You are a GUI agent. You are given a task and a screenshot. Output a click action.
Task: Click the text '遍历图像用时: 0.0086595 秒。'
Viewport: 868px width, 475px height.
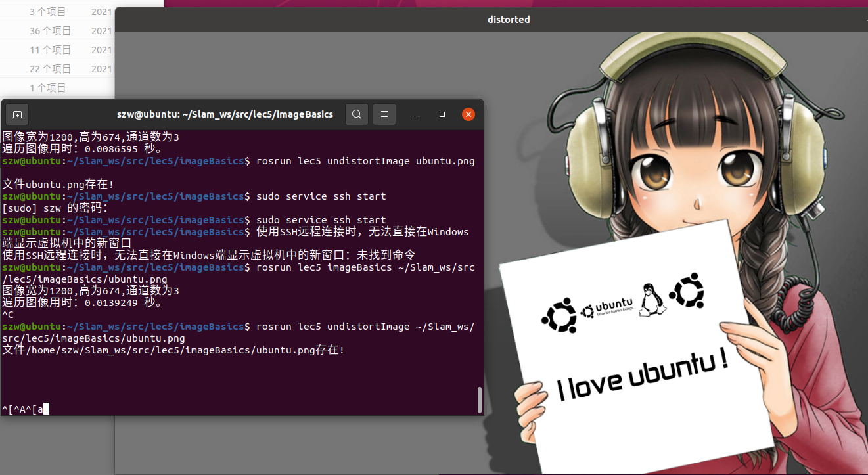click(82, 149)
